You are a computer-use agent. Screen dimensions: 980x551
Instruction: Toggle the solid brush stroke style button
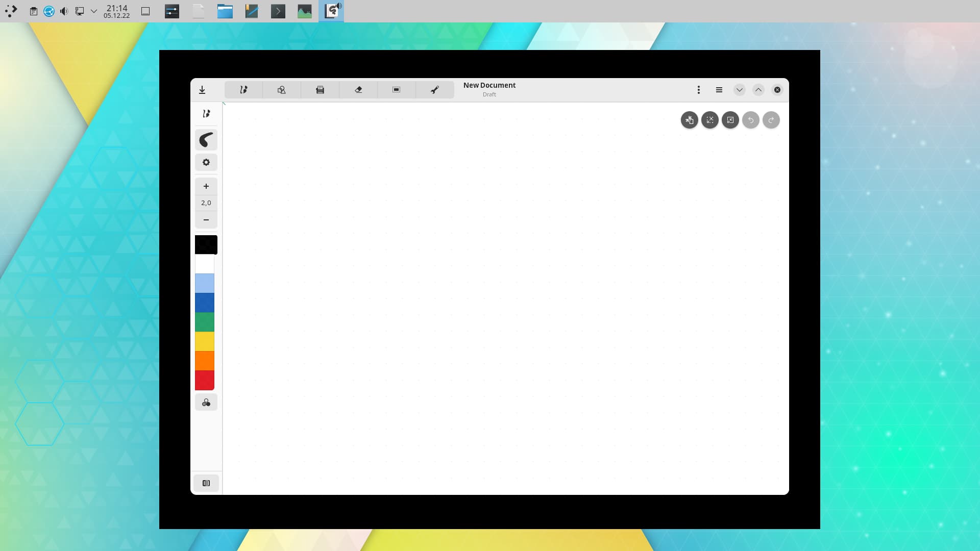206,140
